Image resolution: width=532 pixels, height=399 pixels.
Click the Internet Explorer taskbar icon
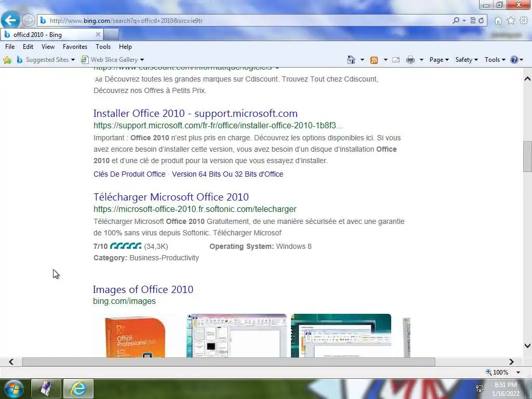(78, 389)
